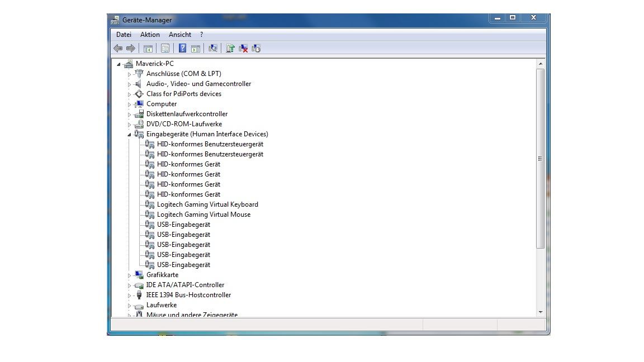Click the disable device down-arrow toolbar icon
The height and width of the screenshot is (362, 644).
pyautogui.click(x=256, y=49)
